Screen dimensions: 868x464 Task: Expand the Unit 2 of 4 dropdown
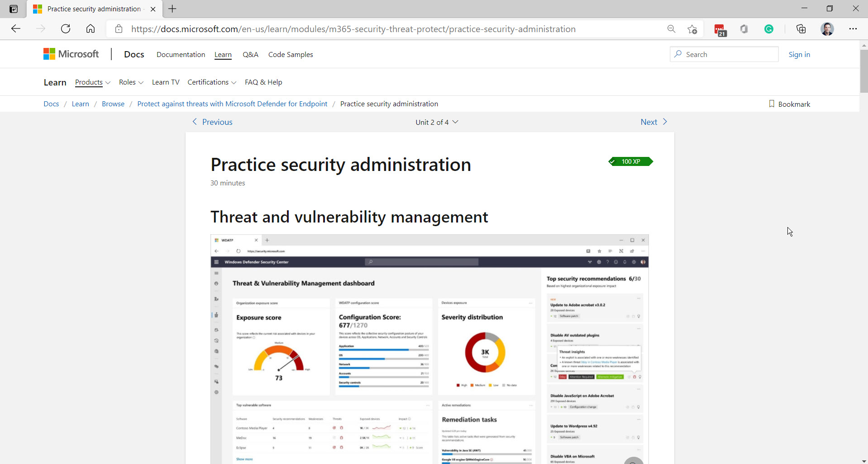pos(437,122)
